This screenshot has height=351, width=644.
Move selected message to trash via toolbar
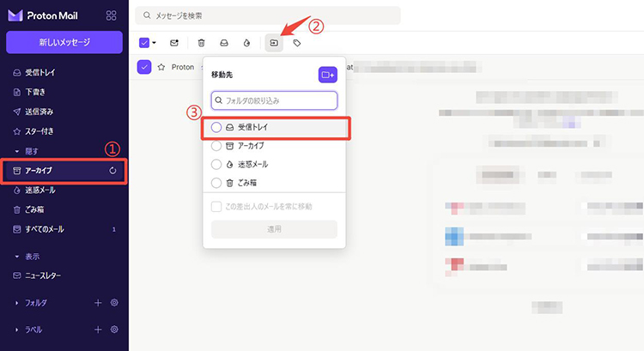point(201,43)
